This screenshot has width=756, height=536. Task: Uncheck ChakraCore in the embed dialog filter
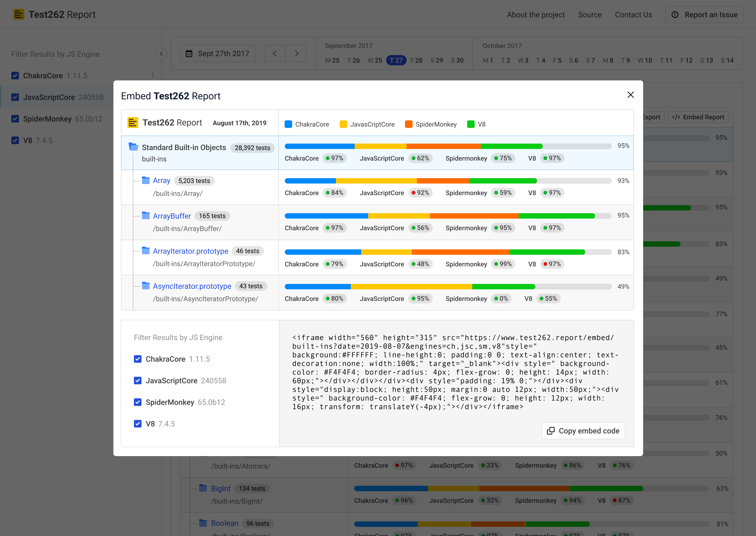tap(138, 359)
